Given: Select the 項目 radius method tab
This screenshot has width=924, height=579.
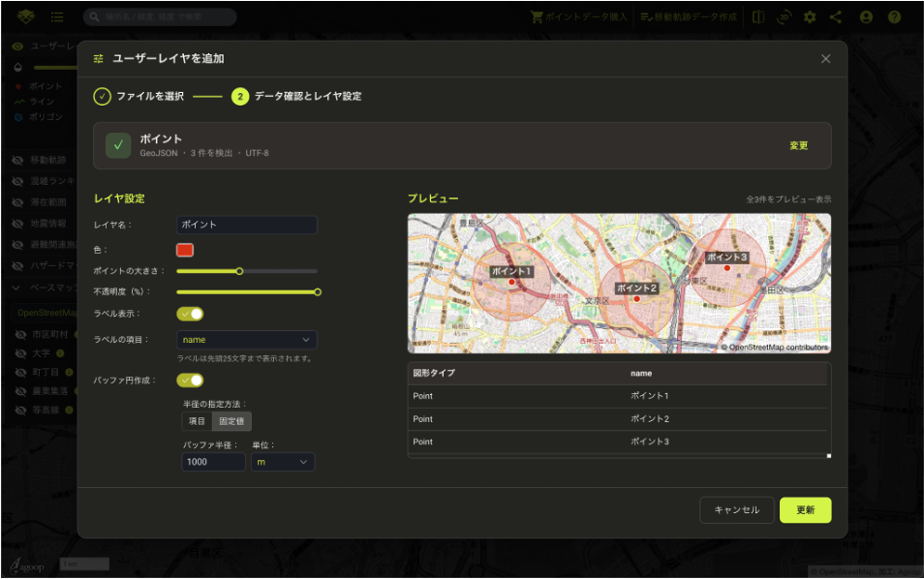Looking at the screenshot, I should pyautogui.click(x=197, y=421).
